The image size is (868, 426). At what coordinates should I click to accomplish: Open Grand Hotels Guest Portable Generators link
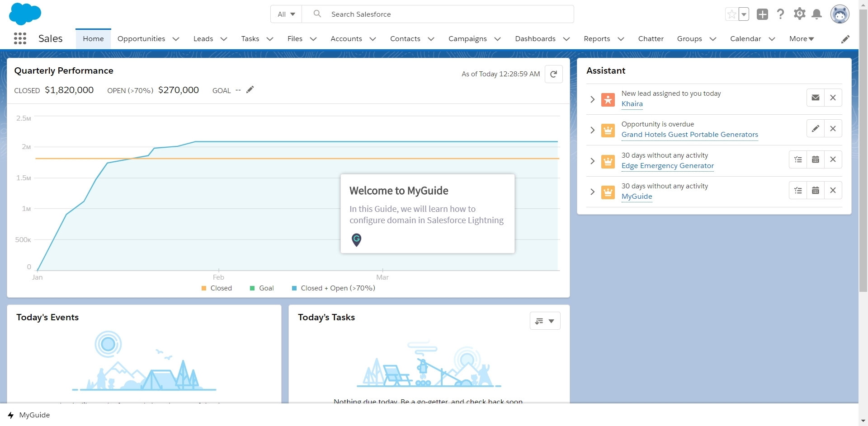coord(689,135)
